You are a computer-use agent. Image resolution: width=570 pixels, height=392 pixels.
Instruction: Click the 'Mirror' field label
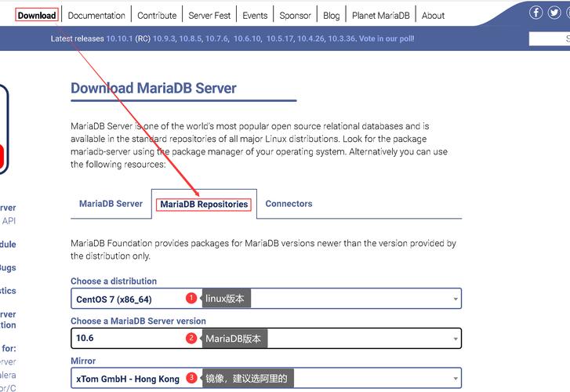[83, 361]
